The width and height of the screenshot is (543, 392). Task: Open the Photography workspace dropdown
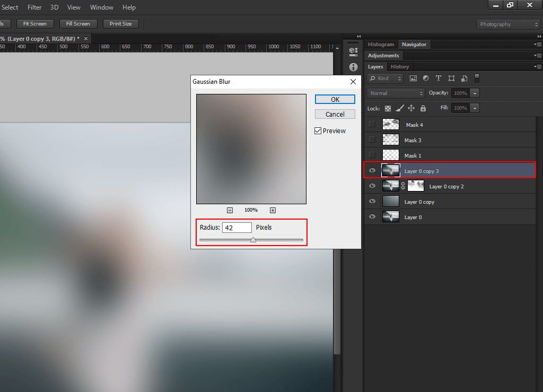[509, 24]
